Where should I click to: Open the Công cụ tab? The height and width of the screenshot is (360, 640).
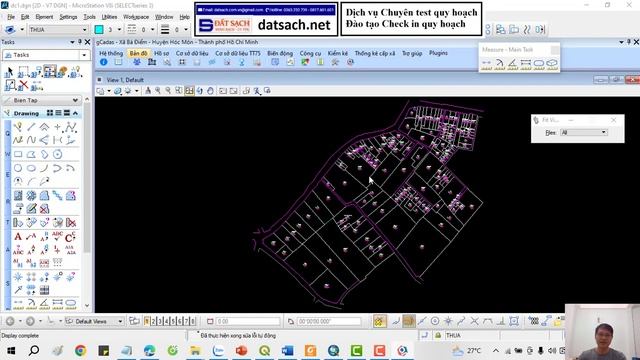coord(310,53)
